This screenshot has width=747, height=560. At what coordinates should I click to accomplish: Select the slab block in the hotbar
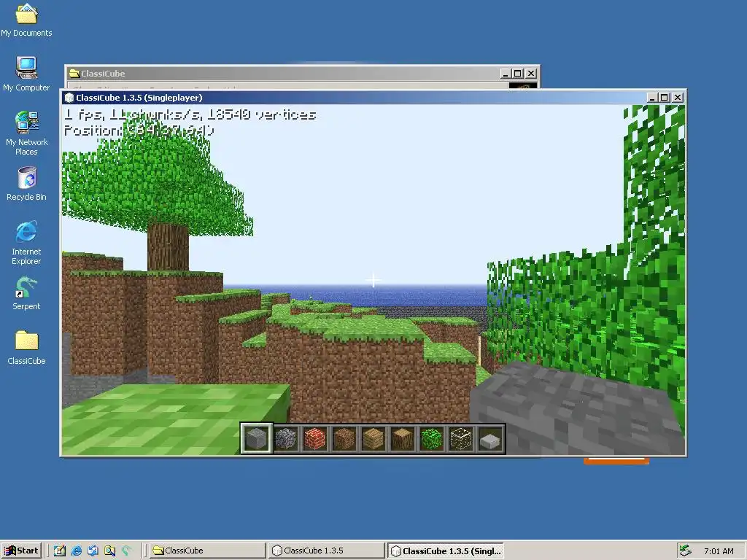point(489,438)
